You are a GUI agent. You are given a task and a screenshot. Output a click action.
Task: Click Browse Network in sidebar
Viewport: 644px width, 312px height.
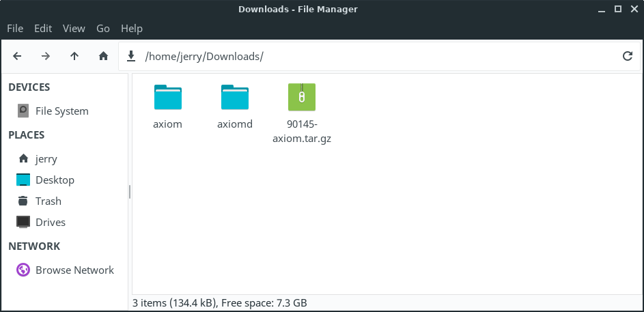coord(74,270)
